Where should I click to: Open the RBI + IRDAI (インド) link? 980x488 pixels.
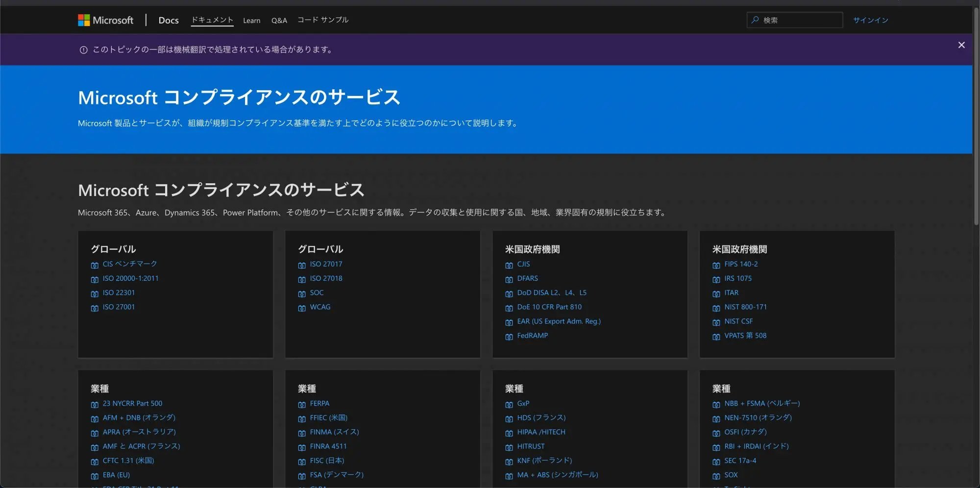point(757,446)
